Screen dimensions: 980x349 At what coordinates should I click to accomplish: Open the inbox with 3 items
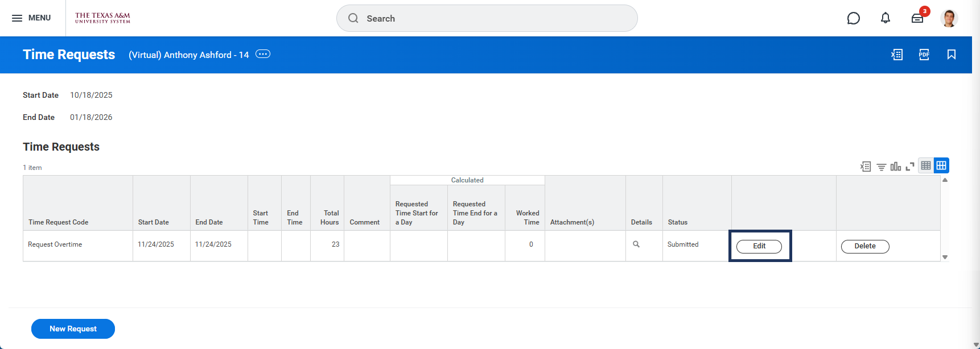coord(917,18)
